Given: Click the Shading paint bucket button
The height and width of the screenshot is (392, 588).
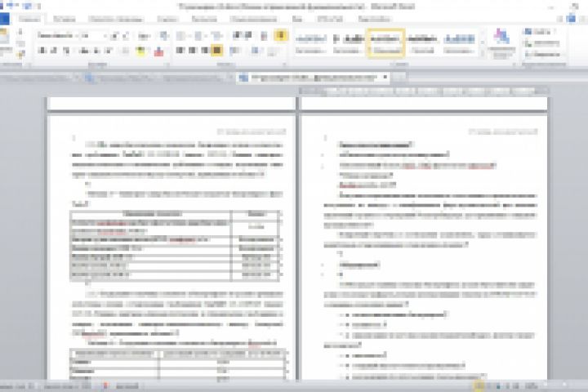Looking at the screenshot, I should 256,51.
